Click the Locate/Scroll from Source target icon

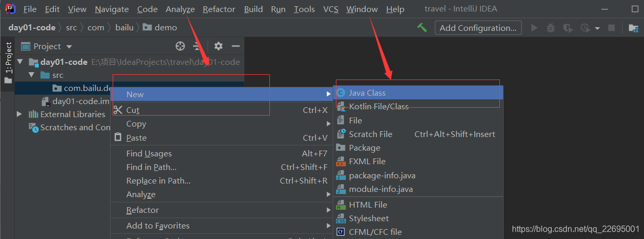(180, 46)
